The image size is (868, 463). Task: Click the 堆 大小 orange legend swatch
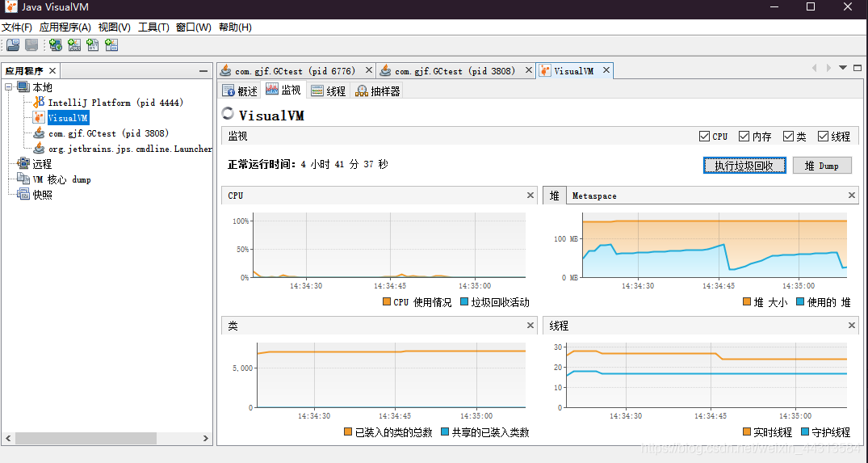747,302
